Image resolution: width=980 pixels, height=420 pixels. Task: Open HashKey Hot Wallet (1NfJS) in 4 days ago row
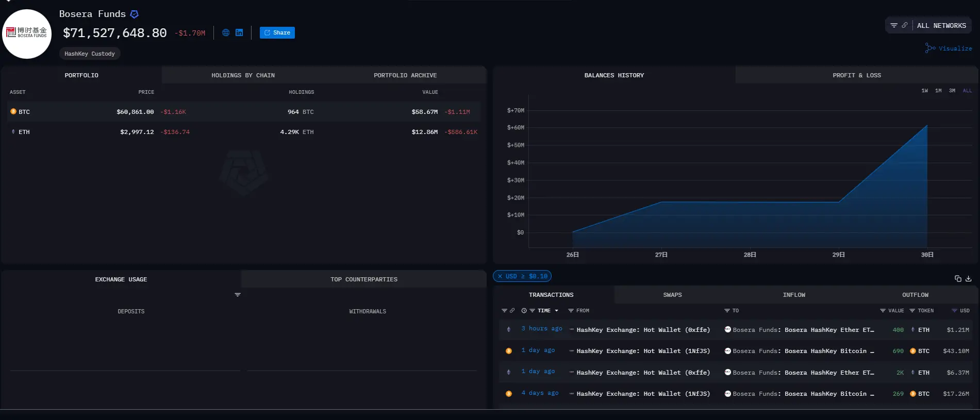[643, 394]
